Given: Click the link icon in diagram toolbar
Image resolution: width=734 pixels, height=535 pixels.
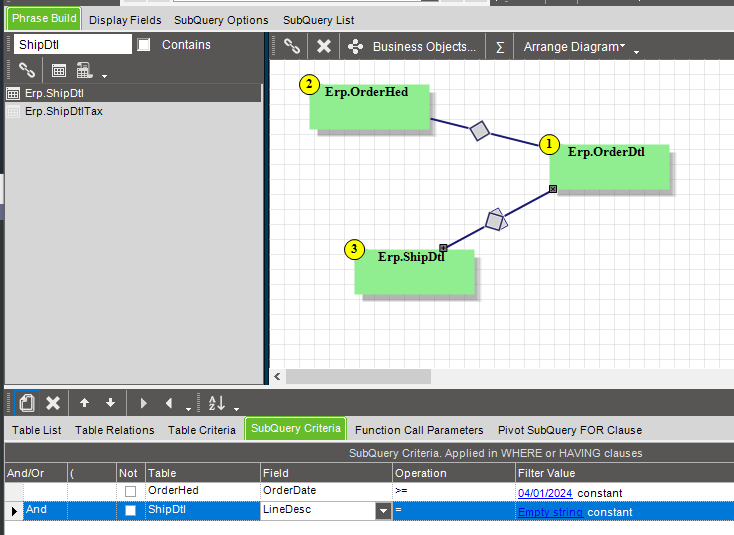Looking at the screenshot, I should [x=292, y=46].
